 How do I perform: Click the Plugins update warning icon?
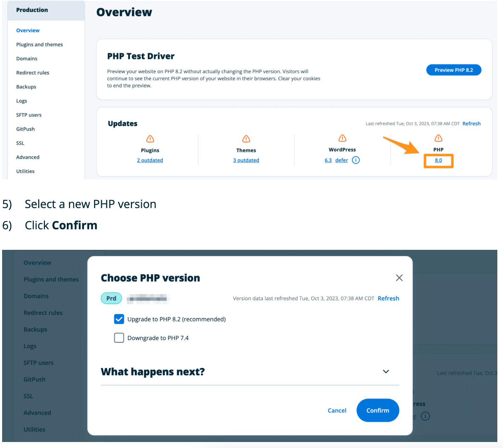(150, 139)
